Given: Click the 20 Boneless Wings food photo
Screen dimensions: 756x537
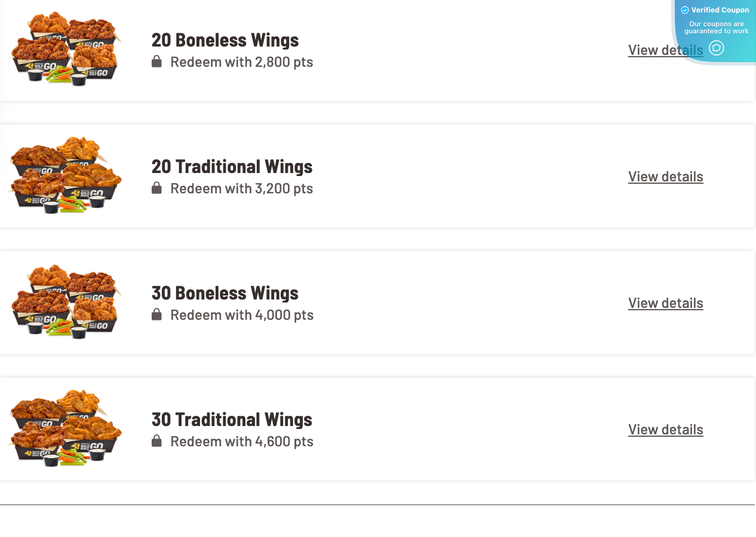Looking at the screenshot, I should 66,50.
